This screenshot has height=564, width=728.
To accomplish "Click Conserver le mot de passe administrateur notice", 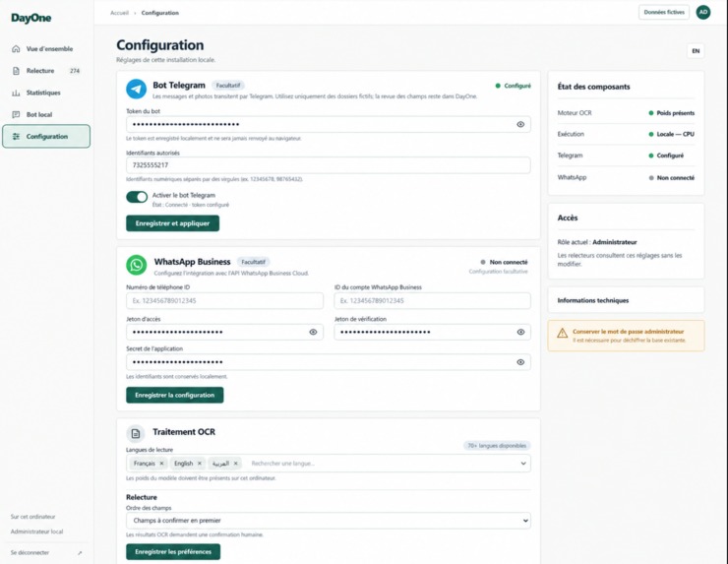I will (x=626, y=336).
